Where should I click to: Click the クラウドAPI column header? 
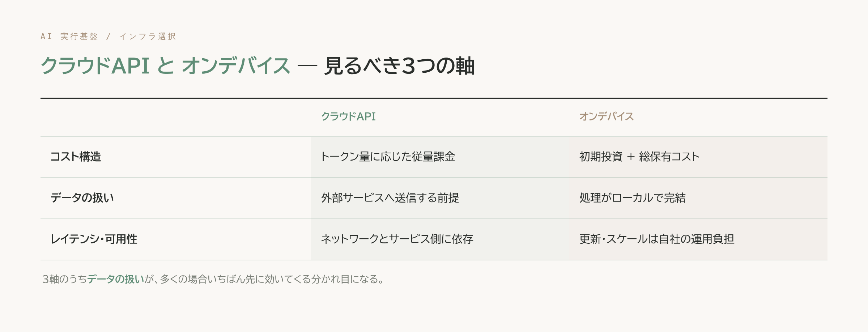coord(349,116)
